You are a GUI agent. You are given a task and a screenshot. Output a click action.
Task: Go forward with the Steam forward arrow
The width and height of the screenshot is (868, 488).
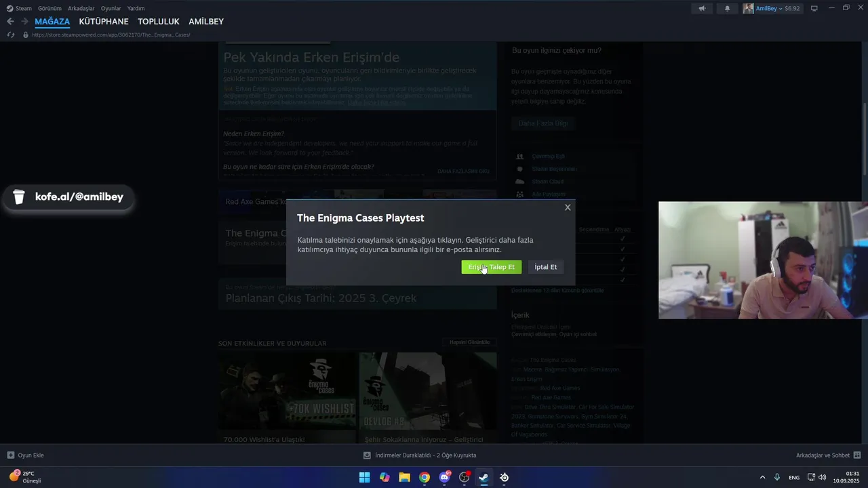pyautogui.click(x=24, y=22)
